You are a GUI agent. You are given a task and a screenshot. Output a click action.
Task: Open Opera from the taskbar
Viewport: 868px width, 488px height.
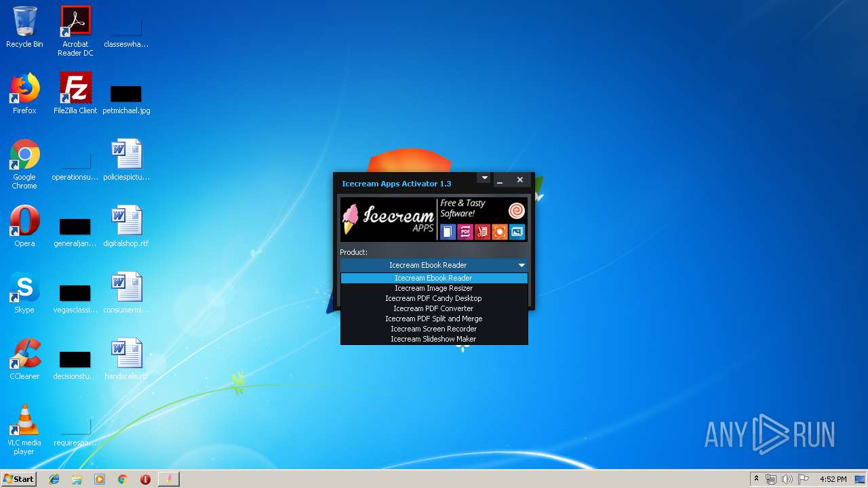click(145, 479)
